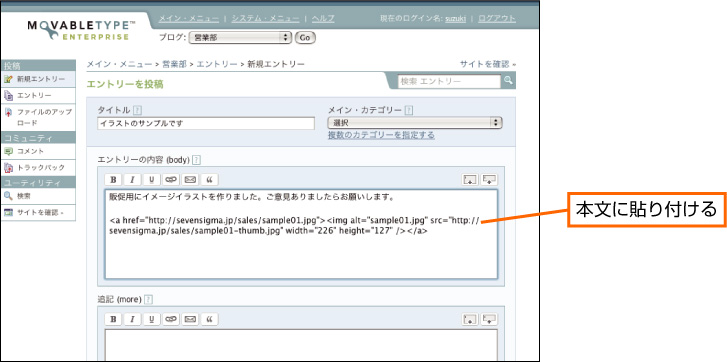The height and width of the screenshot is (362, 727).
Task: Open 検索 in the sidebar
Action: coord(38,196)
